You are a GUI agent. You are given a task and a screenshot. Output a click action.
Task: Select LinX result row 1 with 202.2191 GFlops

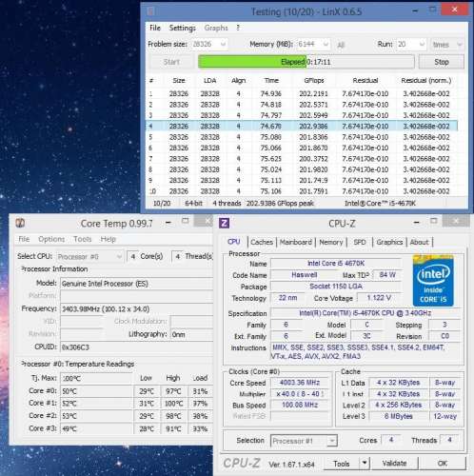point(302,93)
